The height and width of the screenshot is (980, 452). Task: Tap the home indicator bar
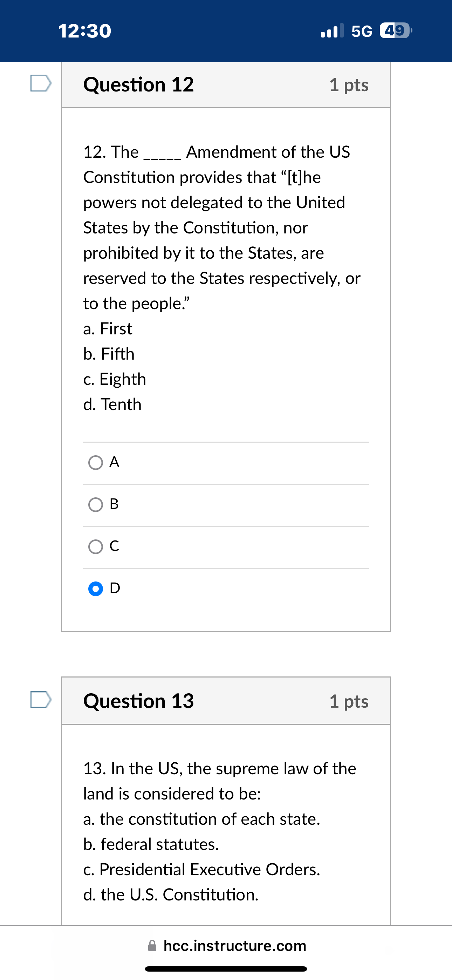click(x=226, y=968)
